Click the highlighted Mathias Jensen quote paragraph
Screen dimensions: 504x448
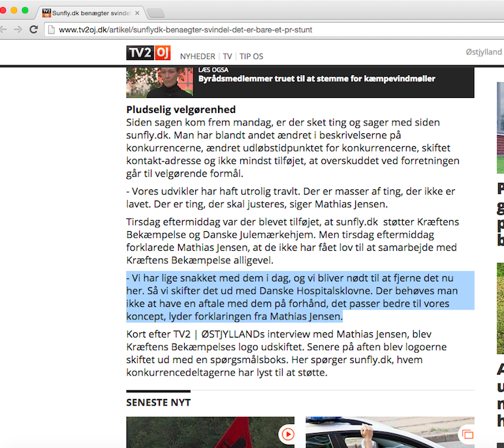point(300,297)
